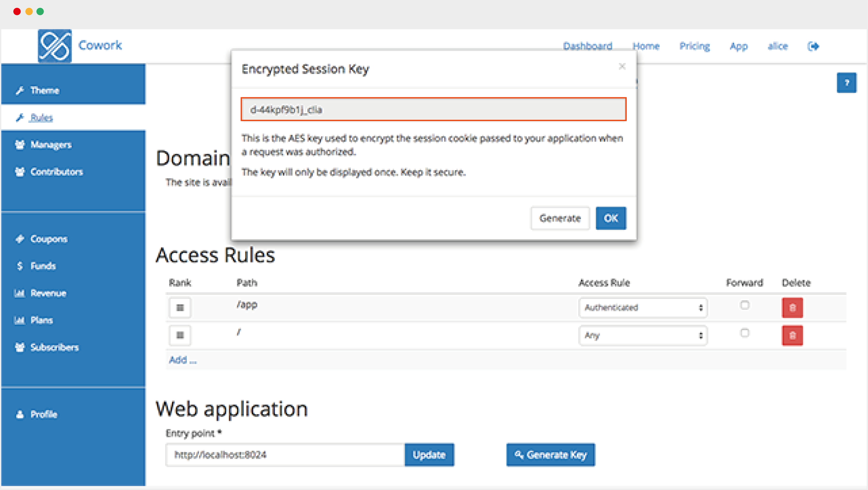Click the Cowork brand name
The height and width of the screenshot is (490, 868).
[x=100, y=45]
